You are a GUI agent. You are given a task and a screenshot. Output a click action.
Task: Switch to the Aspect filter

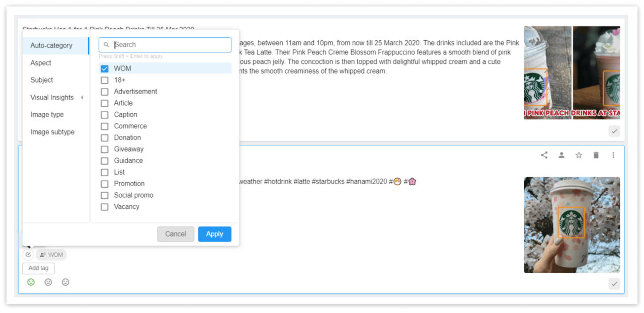pos(41,63)
